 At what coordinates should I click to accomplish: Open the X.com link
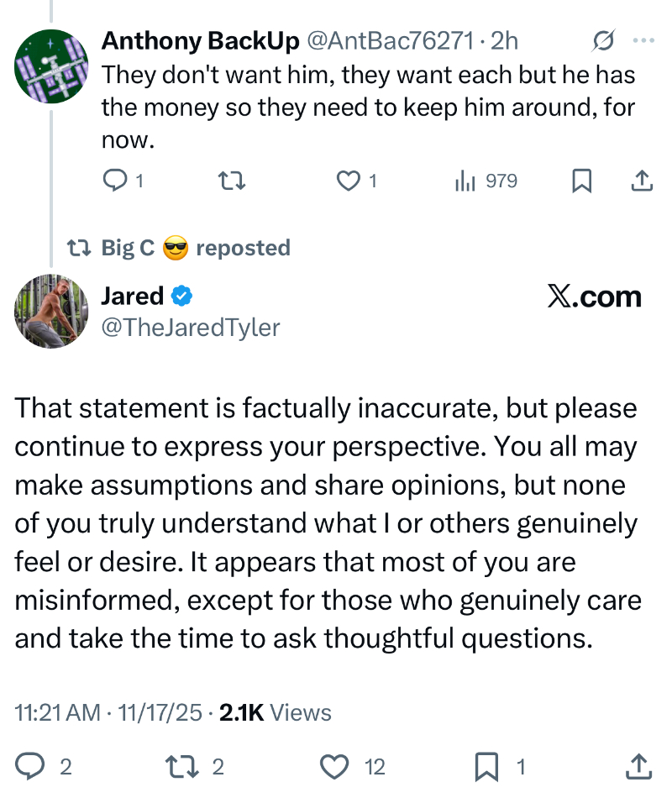[x=594, y=297]
